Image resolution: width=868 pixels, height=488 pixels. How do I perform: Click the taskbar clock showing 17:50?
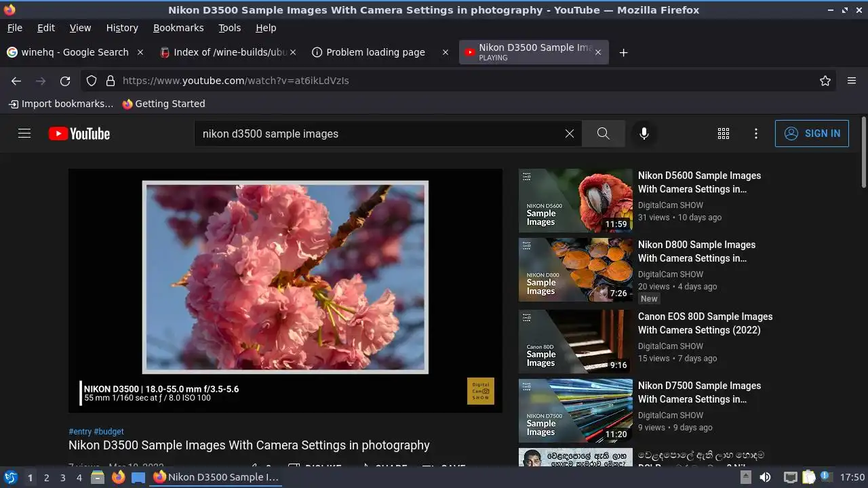[x=852, y=477]
